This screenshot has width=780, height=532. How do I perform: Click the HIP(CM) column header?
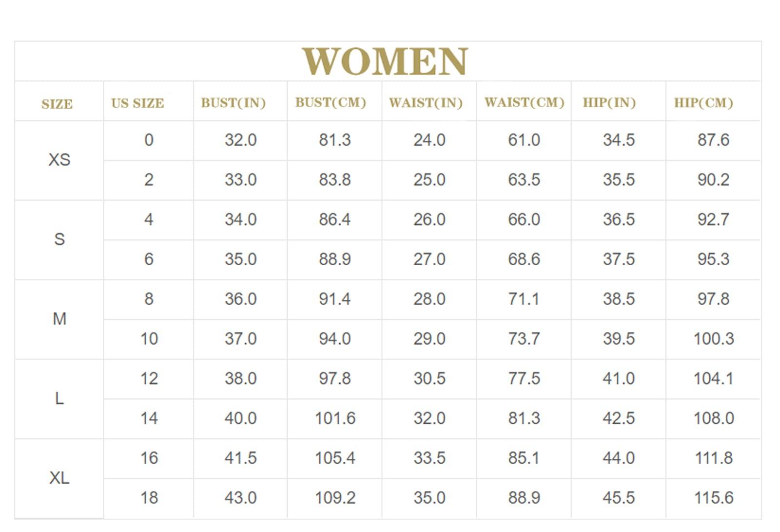tap(703, 103)
